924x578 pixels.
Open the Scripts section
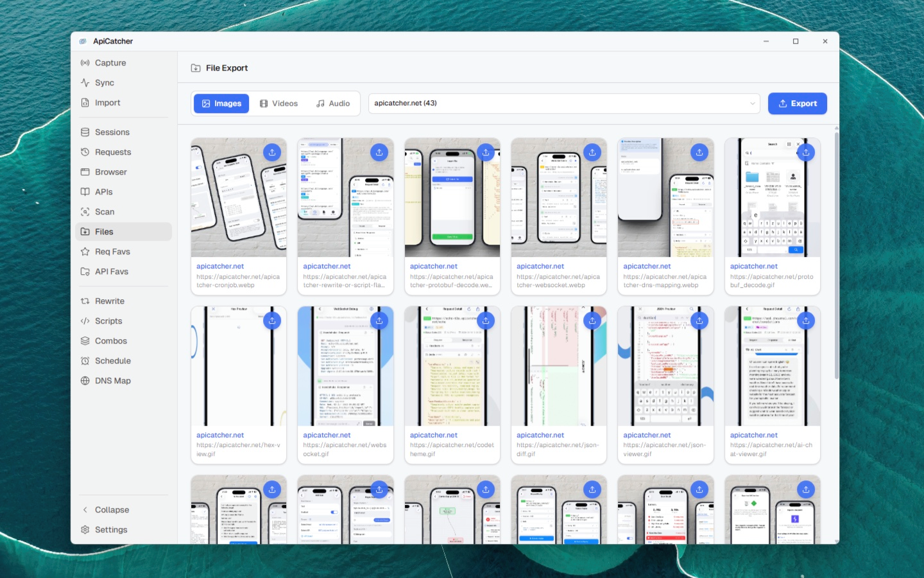124,321
